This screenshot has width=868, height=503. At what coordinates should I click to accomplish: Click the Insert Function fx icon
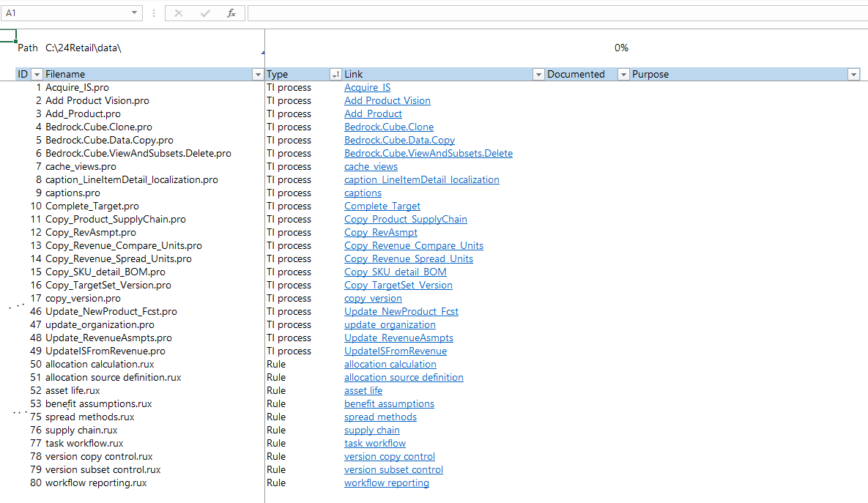click(x=231, y=13)
